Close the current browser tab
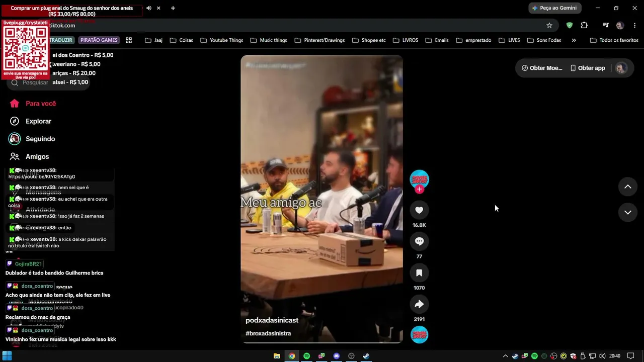 coord(158,8)
